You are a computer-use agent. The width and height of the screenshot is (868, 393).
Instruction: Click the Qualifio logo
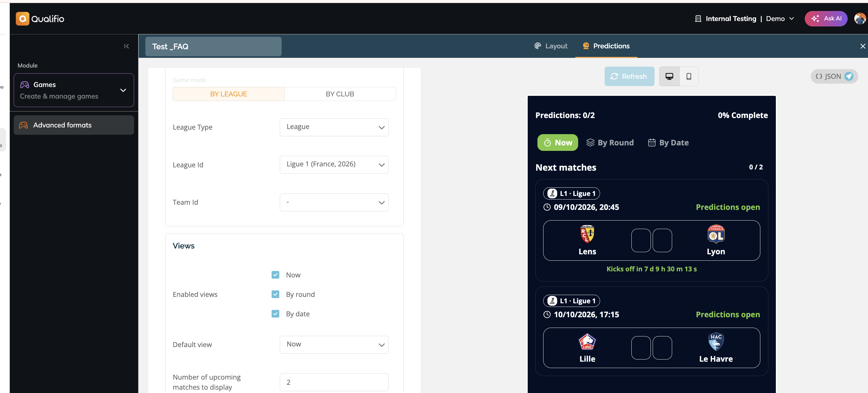pyautogui.click(x=40, y=19)
